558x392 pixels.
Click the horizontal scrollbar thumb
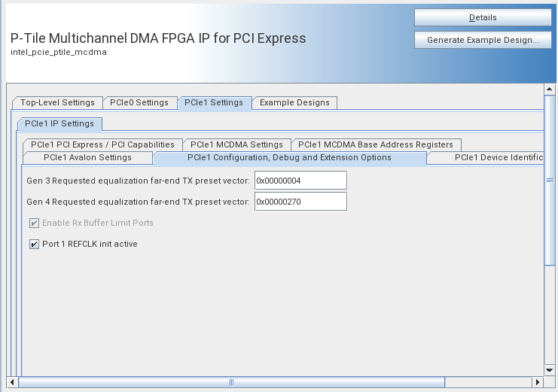click(x=231, y=382)
